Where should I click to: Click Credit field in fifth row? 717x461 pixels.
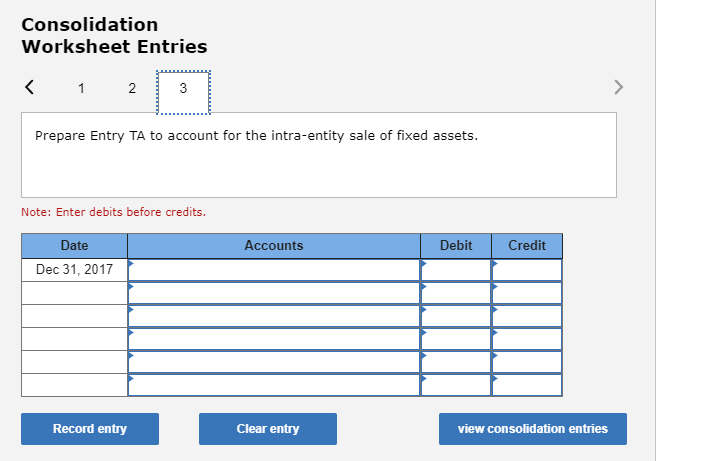point(527,362)
